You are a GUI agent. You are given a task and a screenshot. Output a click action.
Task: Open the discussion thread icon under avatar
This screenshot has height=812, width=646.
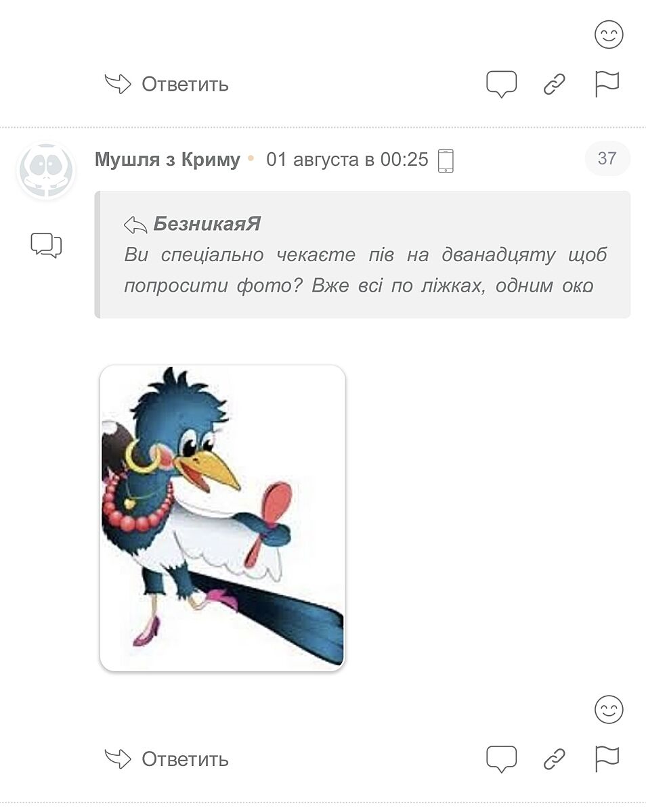[x=46, y=245]
